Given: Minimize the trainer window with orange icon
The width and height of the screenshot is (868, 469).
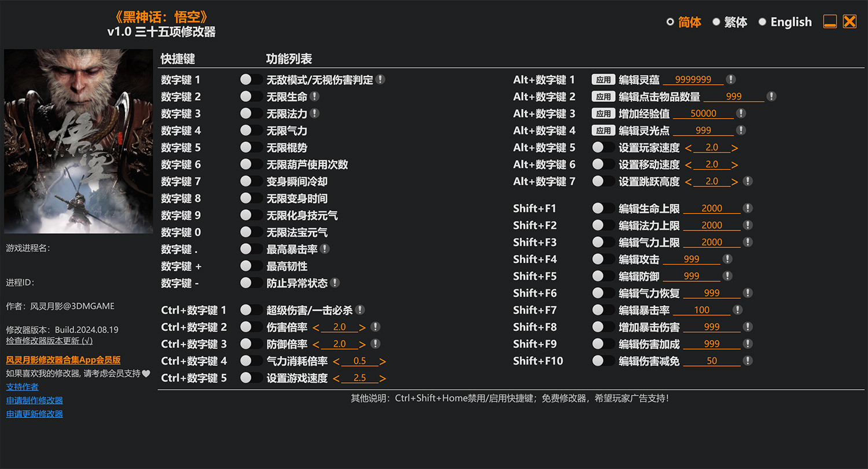Looking at the screenshot, I should 830,21.
